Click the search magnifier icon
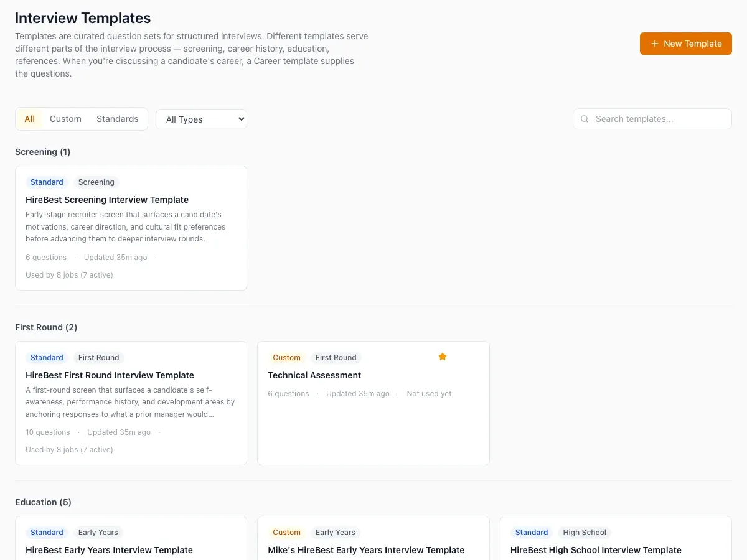Image resolution: width=747 pixels, height=560 pixels. [585, 119]
